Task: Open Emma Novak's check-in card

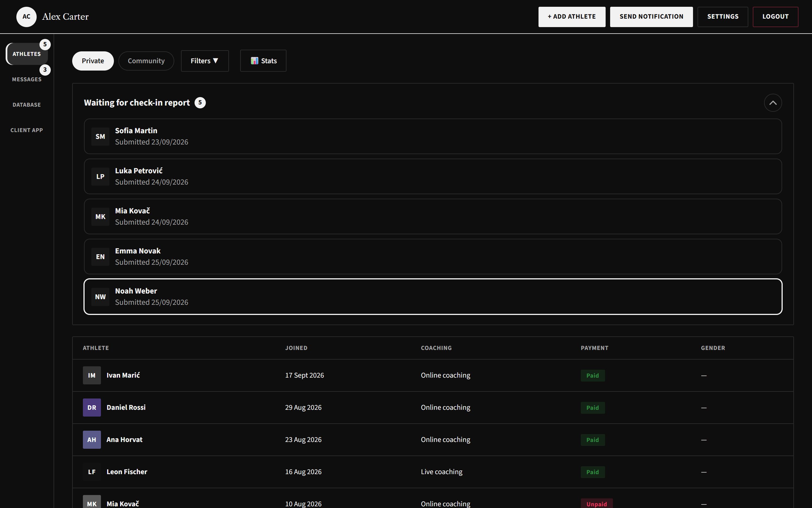Action: coord(433,257)
